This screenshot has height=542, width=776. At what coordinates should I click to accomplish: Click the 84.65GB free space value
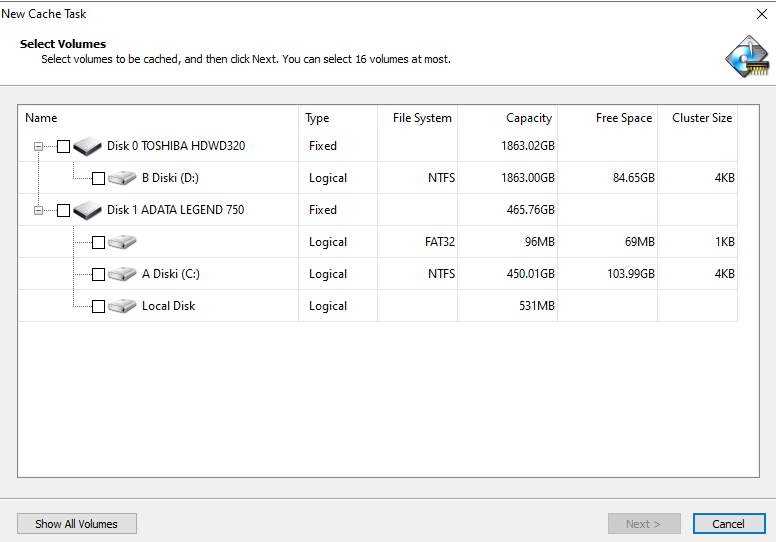click(x=633, y=178)
